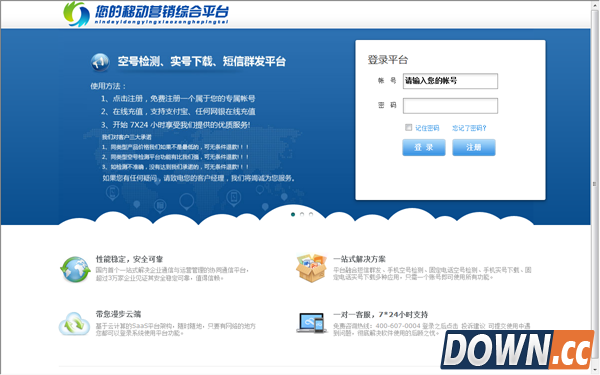The height and width of the screenshot is (375, 600).
Task: Click the 使用方法： label in banner
Action: click(108, 86)
